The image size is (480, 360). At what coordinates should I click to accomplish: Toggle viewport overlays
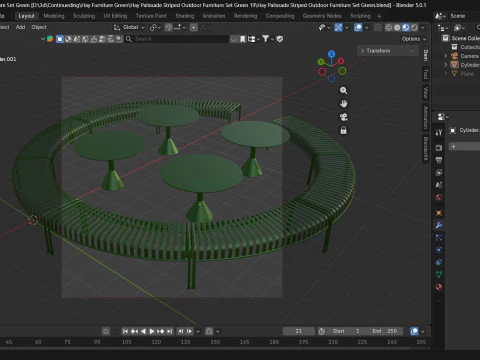click(x=358, y=27)
